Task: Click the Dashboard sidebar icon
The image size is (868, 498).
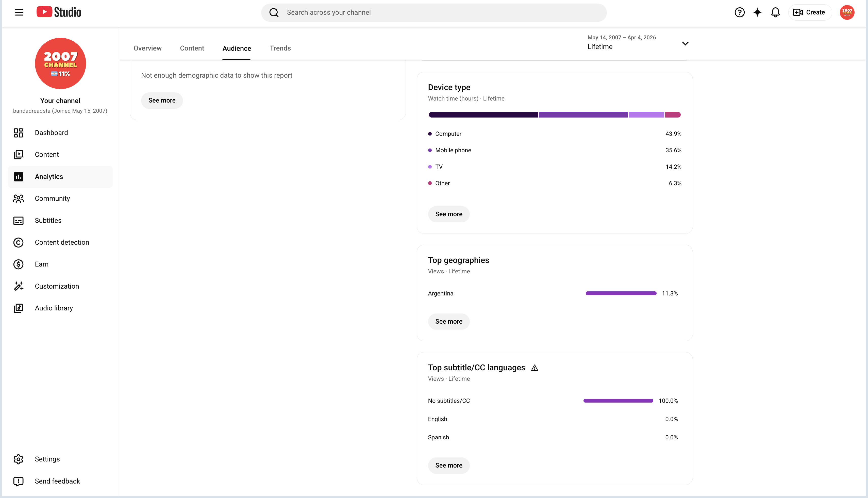Action: click(19, 133)
